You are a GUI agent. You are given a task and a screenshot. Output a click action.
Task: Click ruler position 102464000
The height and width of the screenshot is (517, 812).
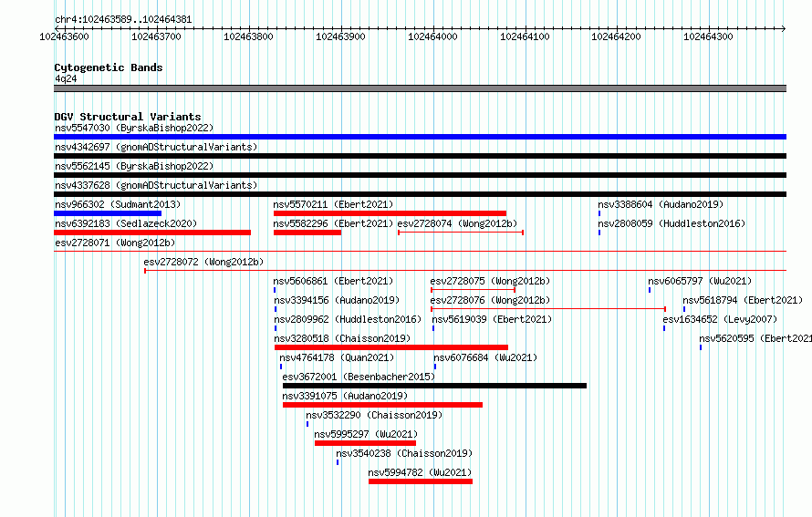(x=433, y=36)
